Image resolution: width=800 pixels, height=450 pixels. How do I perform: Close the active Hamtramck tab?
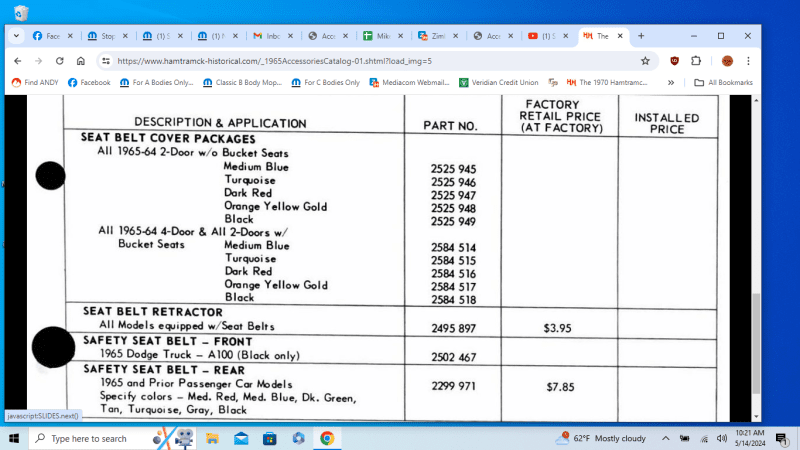620,36
